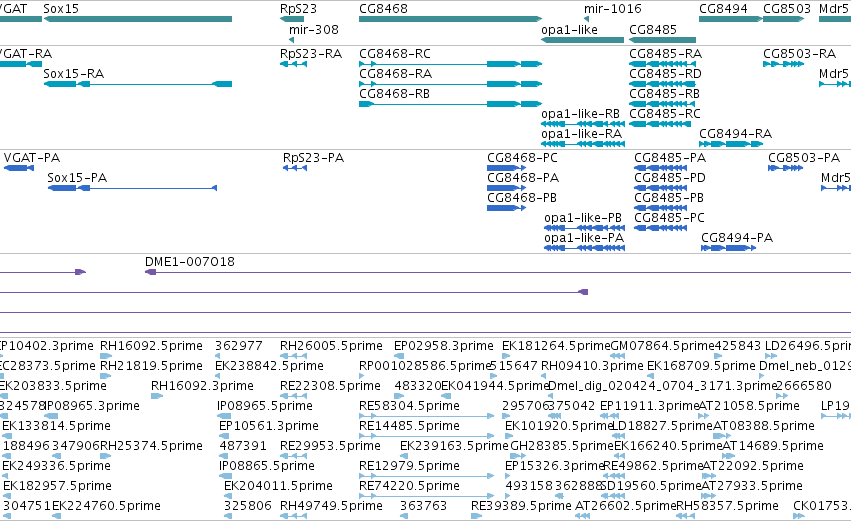Select the RE14485.5prime EST label
The height and width of the screenshot is (521, 851).
[x=409, y=426]
